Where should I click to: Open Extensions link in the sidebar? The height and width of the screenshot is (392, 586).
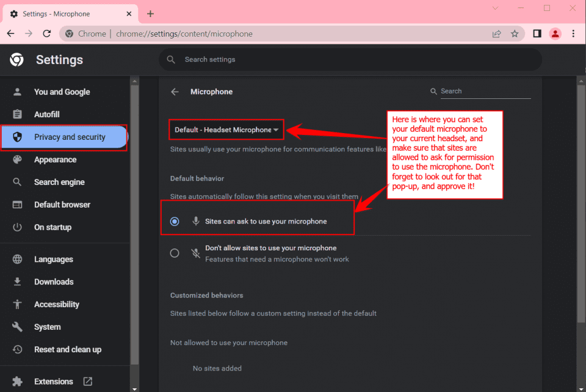pyautogui.click(x=54, y=382)
